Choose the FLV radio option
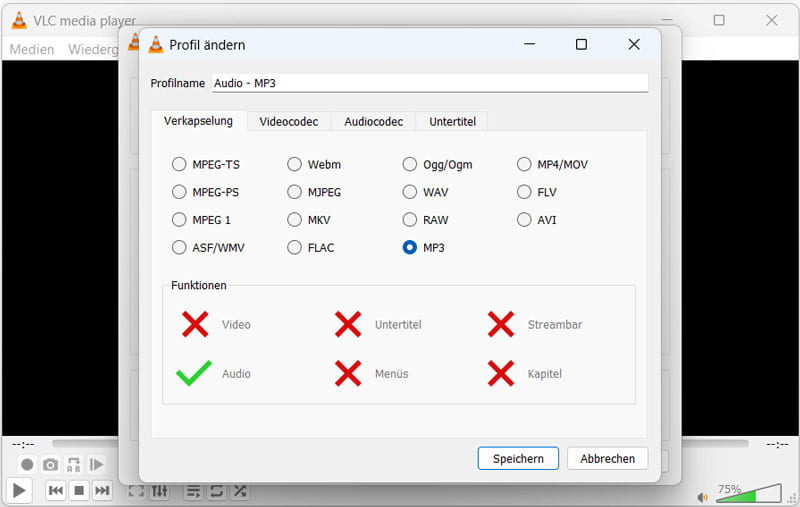The width and height of the screenshot is (800, 507). pos(524,192)
